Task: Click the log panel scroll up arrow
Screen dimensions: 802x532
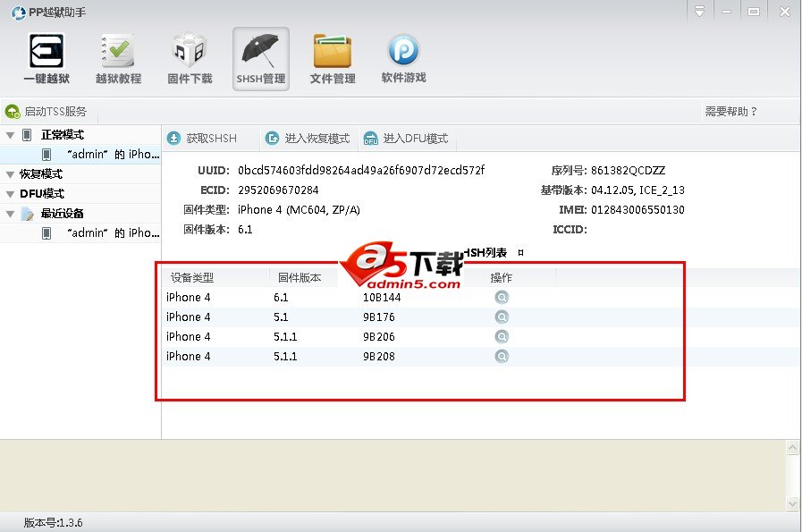Action: [792, 448]
